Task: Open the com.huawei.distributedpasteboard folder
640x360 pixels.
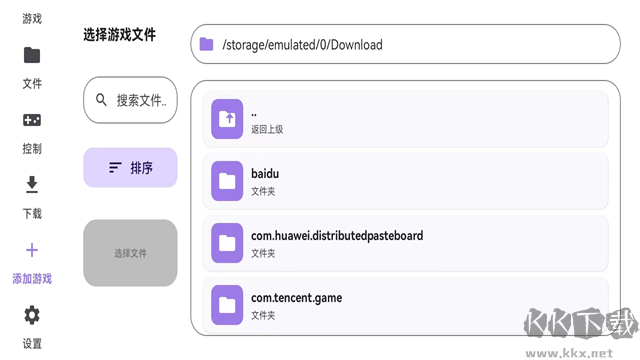Action: 405,243
